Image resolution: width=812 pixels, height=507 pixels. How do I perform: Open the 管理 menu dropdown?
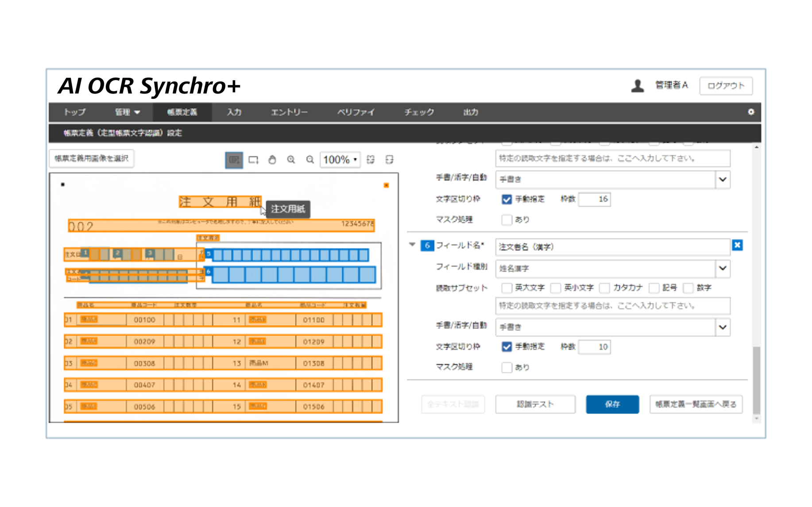coord(128,112)
